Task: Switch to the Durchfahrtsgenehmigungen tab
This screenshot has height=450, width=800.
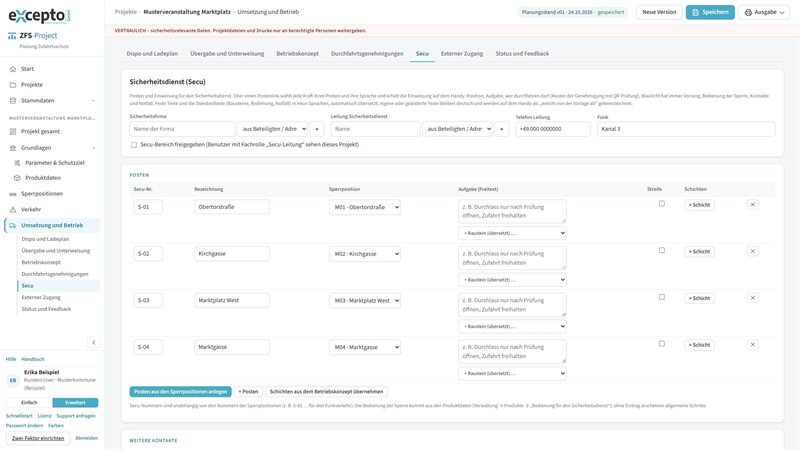Action: 367,54
